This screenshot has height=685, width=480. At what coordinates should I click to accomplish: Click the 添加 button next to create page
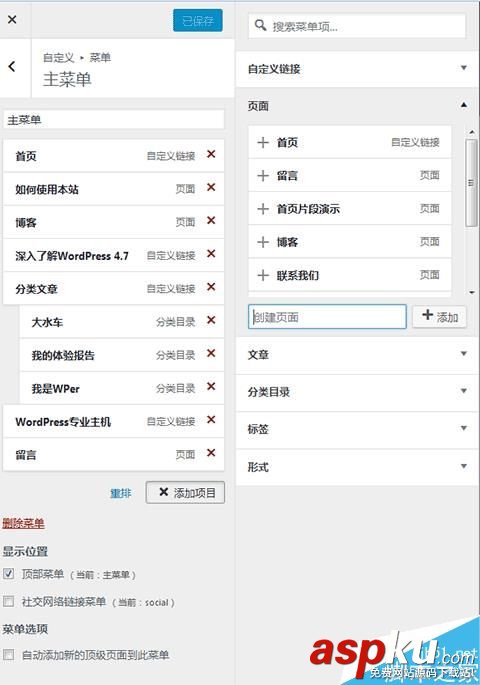(439, 316)
